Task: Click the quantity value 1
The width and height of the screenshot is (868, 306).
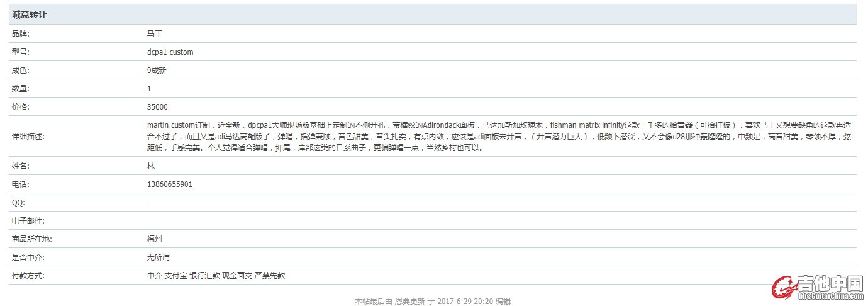Action: (149, 89)
